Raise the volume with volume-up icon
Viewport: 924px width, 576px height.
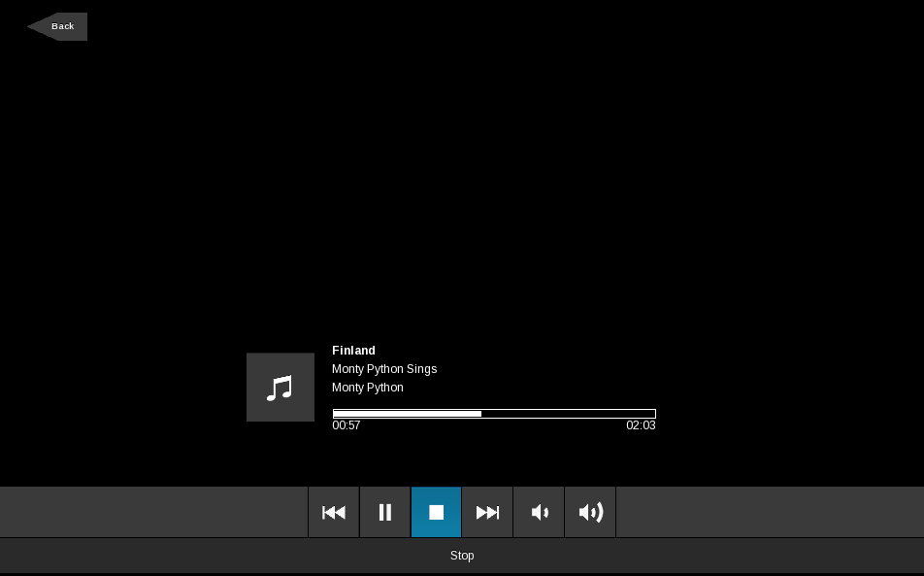[x=590, y=512]
